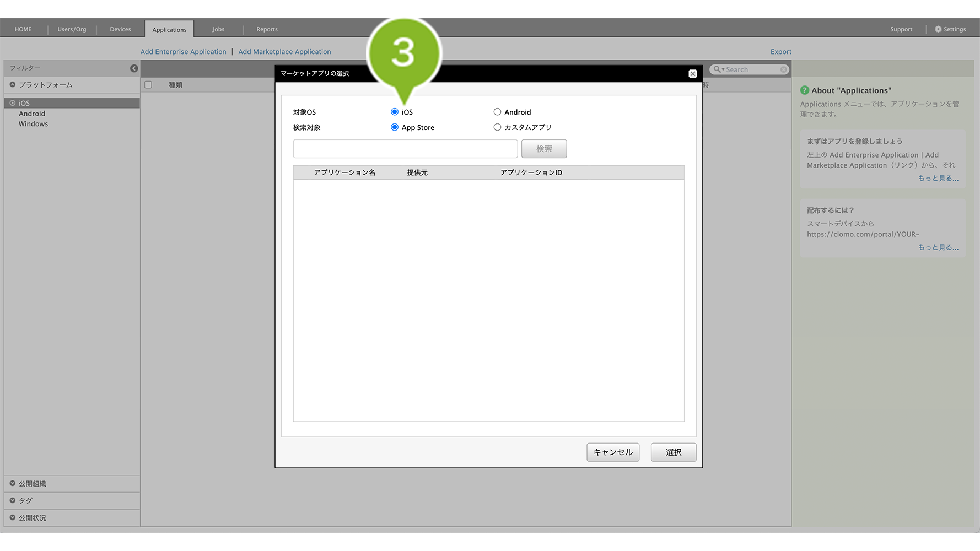Collapse the フィルター sidebar panel arrow
Screen dimensions: 980x551
pyautogui.click(x=134, y=68)
